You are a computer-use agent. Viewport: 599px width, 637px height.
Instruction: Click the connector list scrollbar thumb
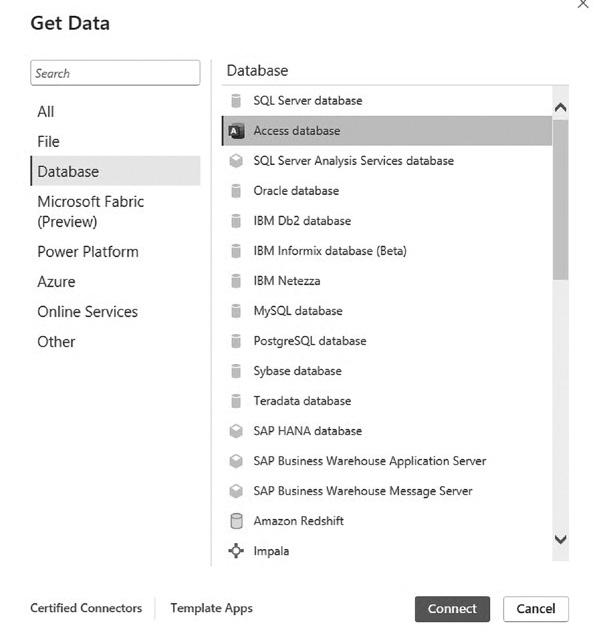(x=560, y=199)
